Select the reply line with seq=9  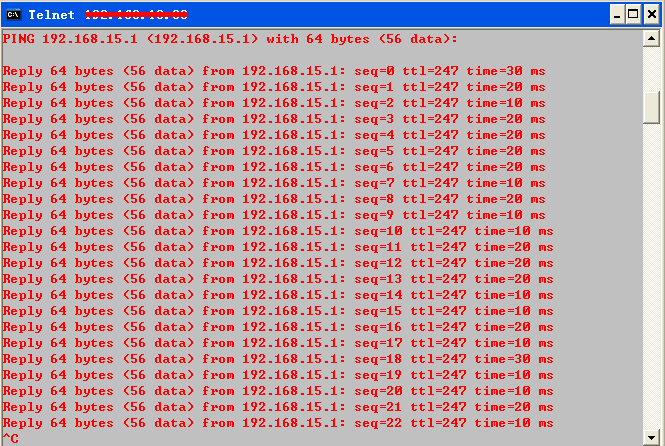274,215
